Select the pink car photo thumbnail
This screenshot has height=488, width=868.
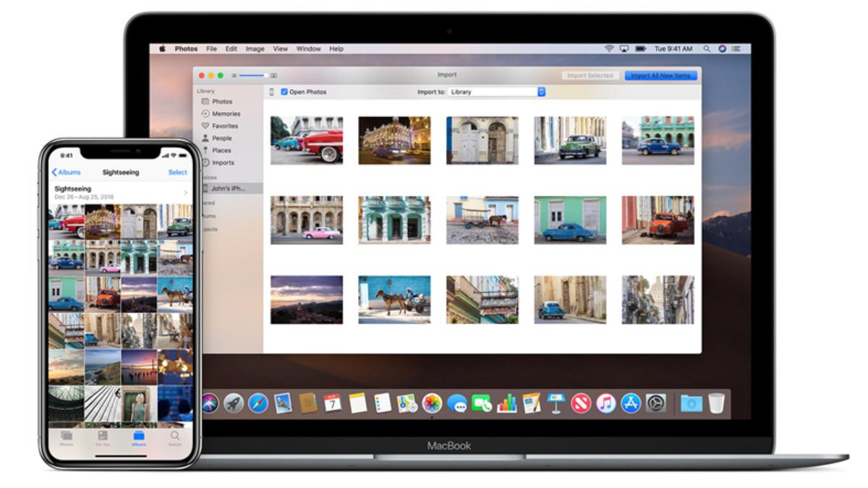pos(307,220)
